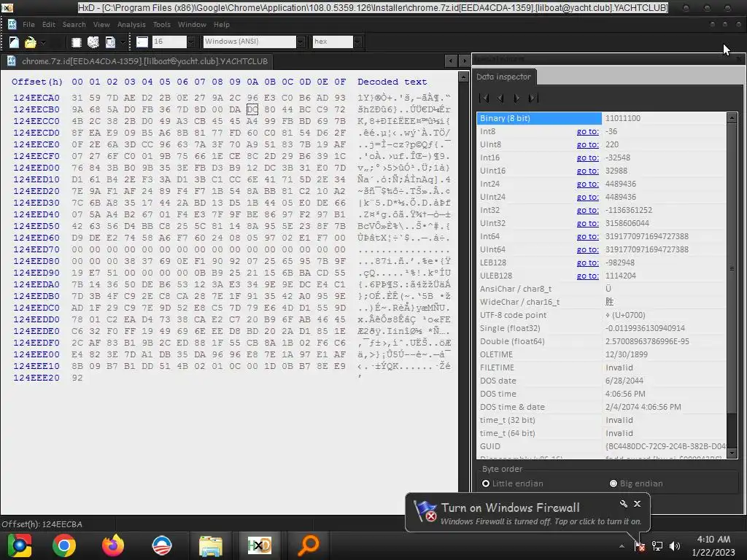Open the Help menu
The width and height of the screenshot is (747, 560).
[222, 24]
